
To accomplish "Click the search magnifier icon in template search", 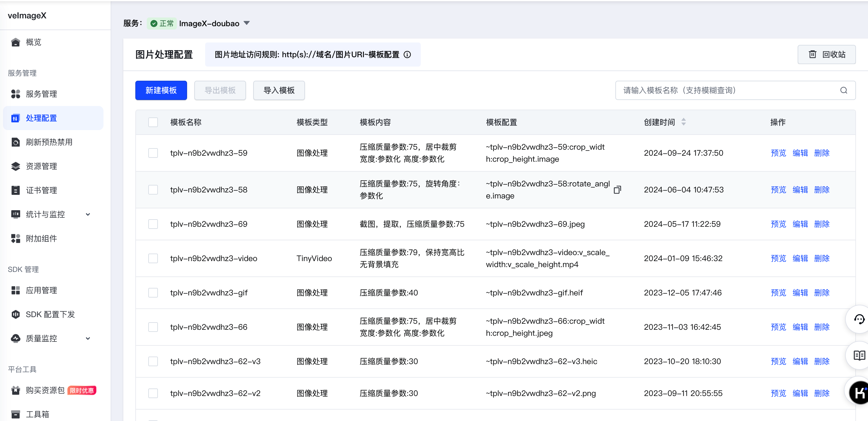I will [x=843, y=90].
